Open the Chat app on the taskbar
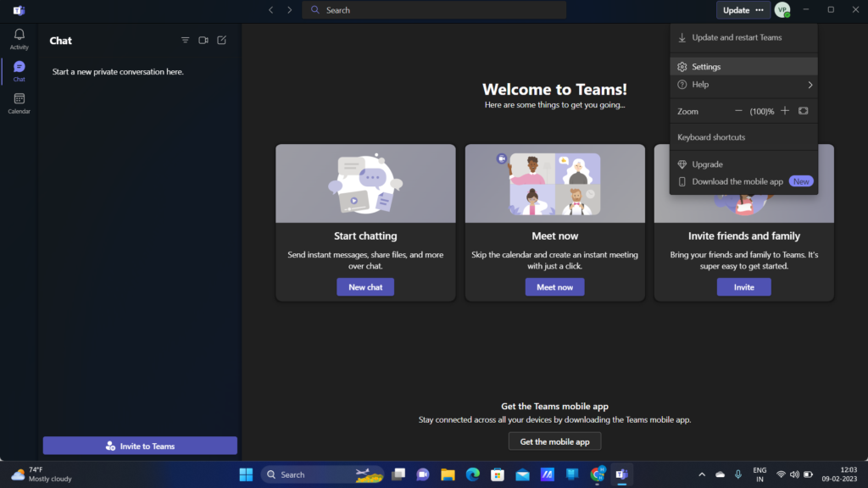Screen dimensions: 868x488 [423, 474]
